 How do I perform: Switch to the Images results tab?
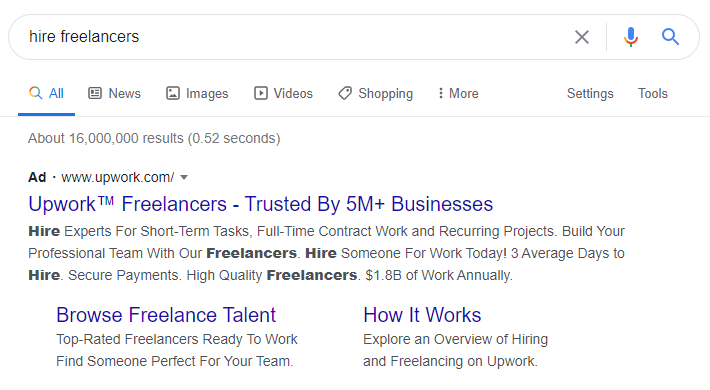tap(197, 93)
